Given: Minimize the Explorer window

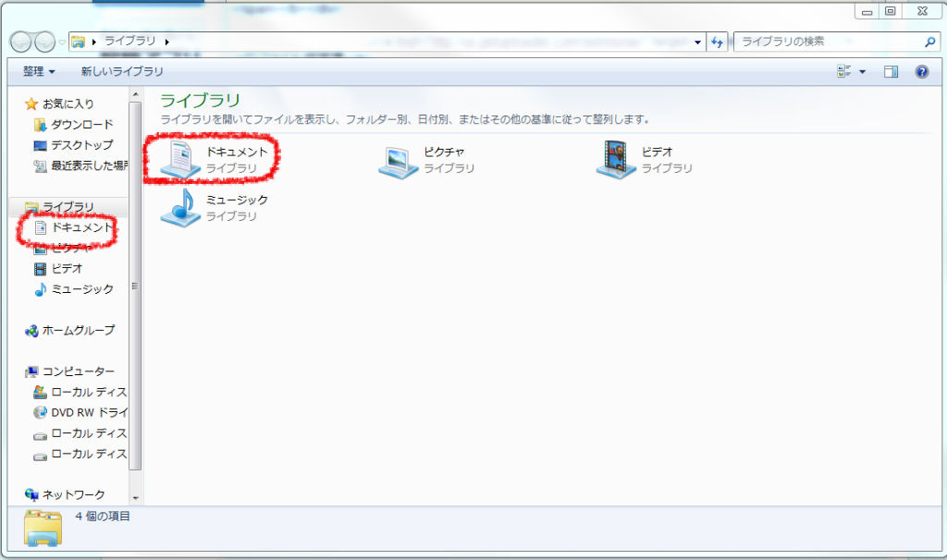Looking at the screenshot, I should pyautogui.click(x=867, y=11).
